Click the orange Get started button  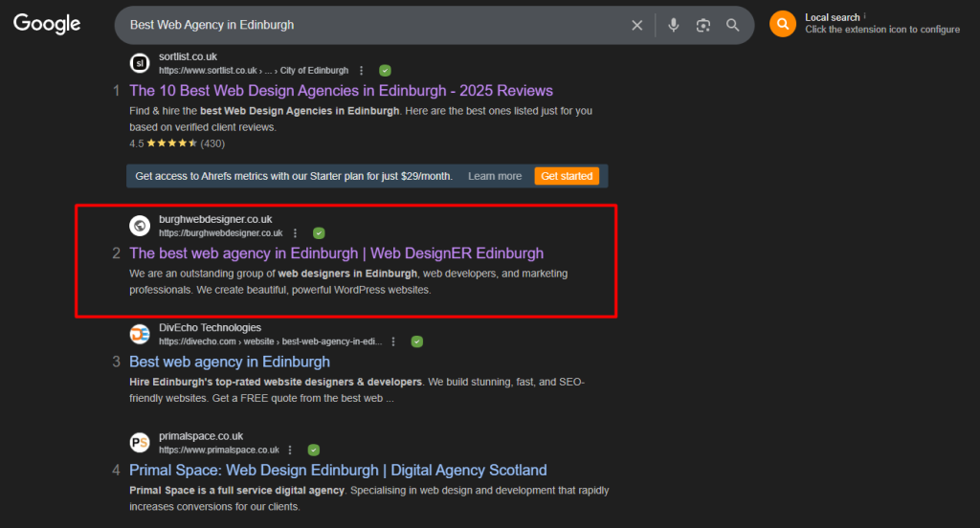[567, 176]
